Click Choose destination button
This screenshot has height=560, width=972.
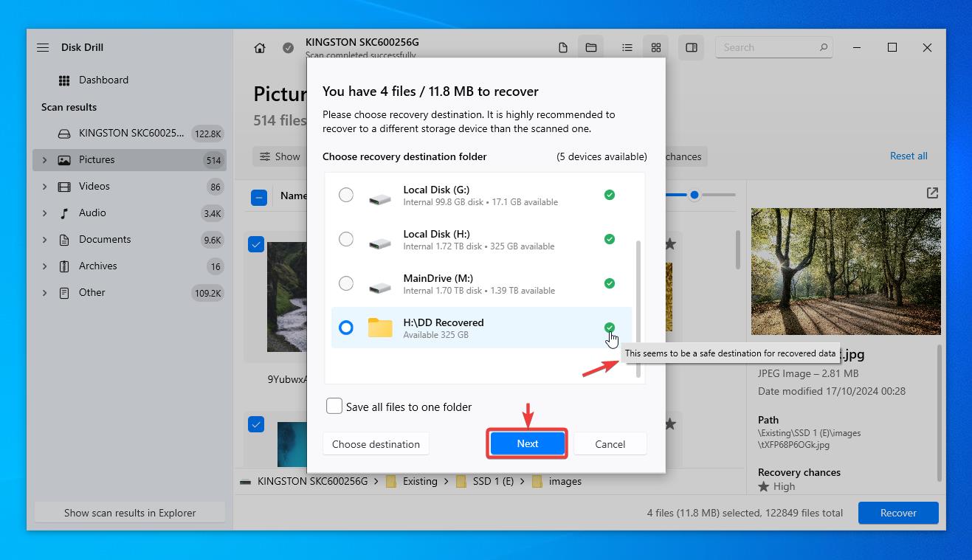coord(376,444)
